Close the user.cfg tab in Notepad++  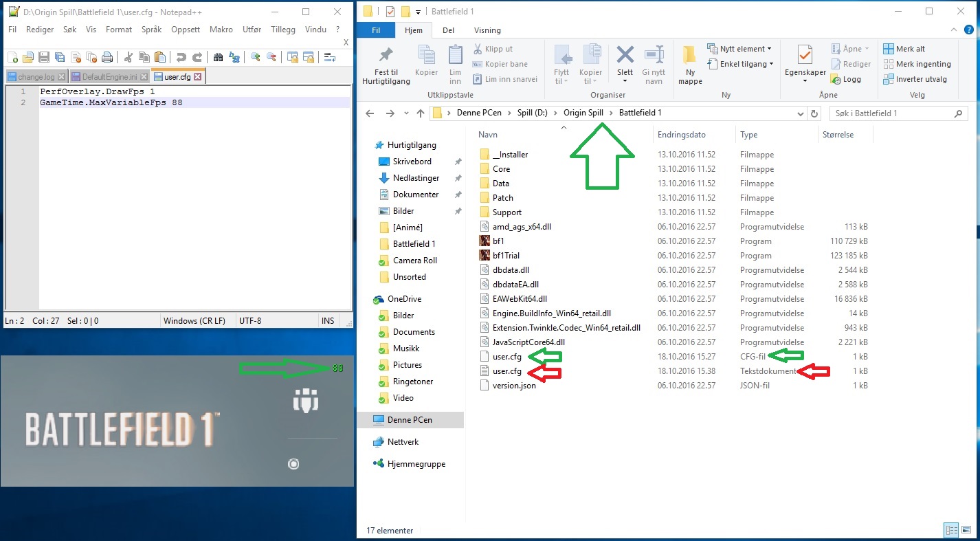coord(199,77)
